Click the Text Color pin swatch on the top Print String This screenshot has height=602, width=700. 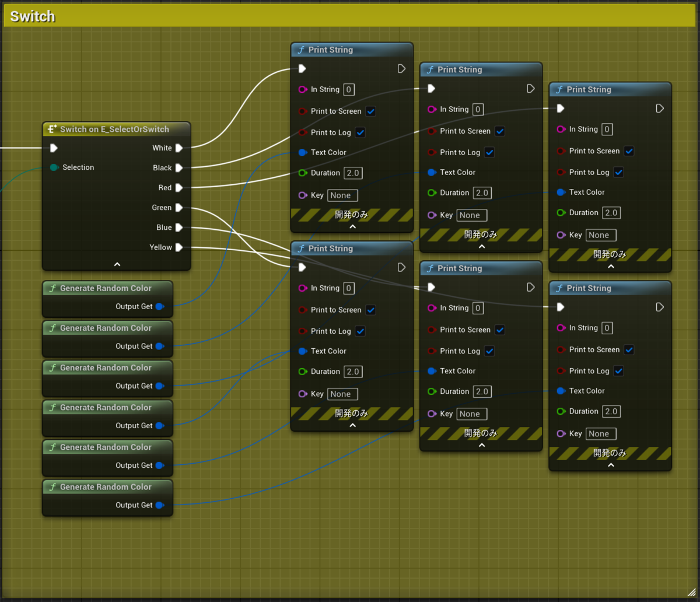click(x=302, y=152)
